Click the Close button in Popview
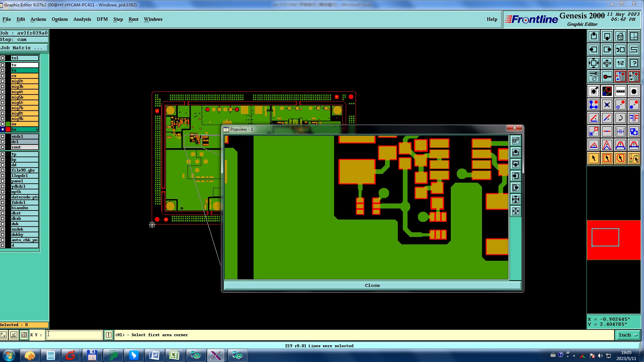This screenshot has height=362, width=644. [x=372, y=285]
